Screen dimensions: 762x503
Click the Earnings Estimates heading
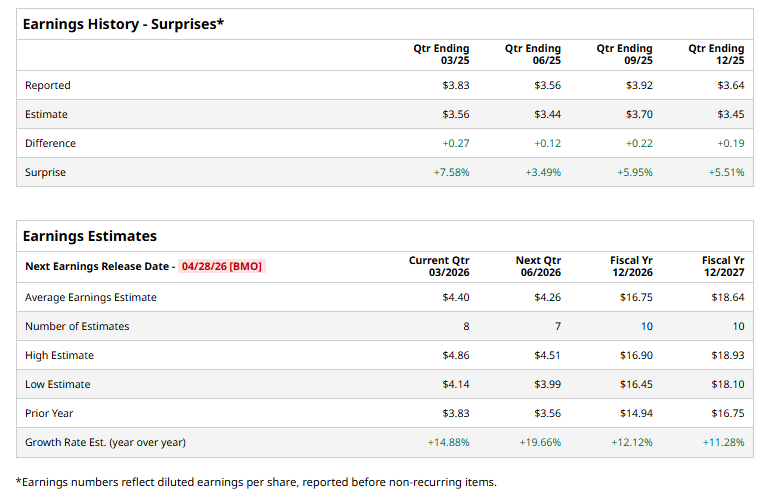pyautogui.click(x=90, y=237)
